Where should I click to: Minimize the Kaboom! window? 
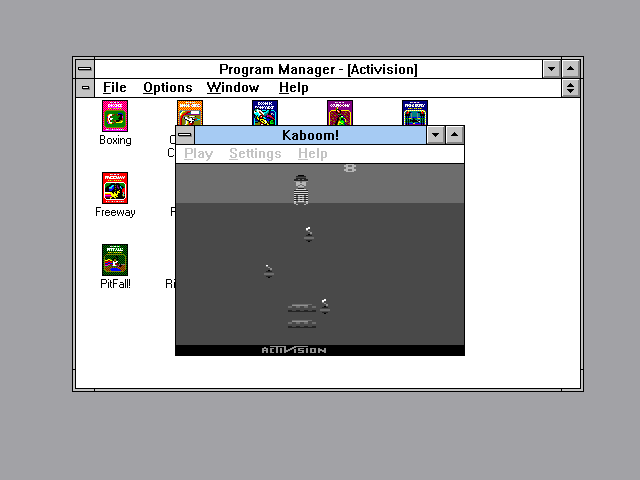click(436, 135)
